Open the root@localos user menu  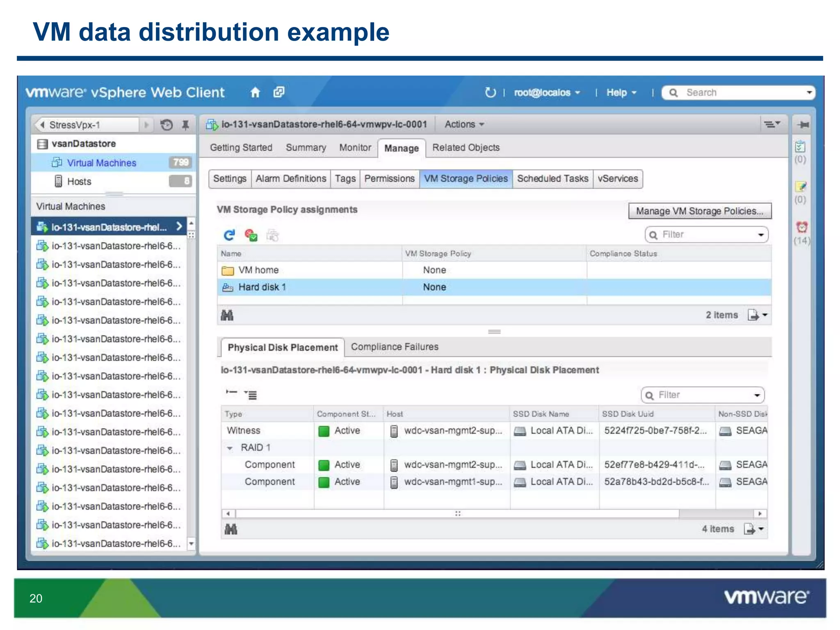tap(547, 93)
